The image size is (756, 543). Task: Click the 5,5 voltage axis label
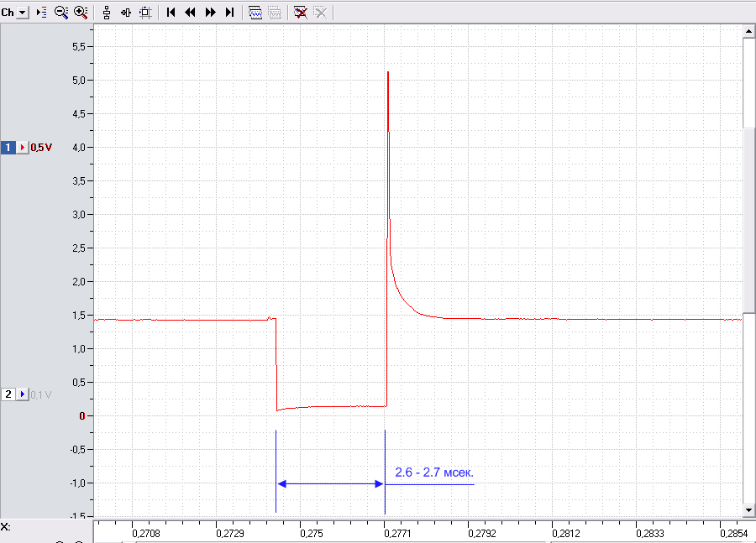pos(79,47)
